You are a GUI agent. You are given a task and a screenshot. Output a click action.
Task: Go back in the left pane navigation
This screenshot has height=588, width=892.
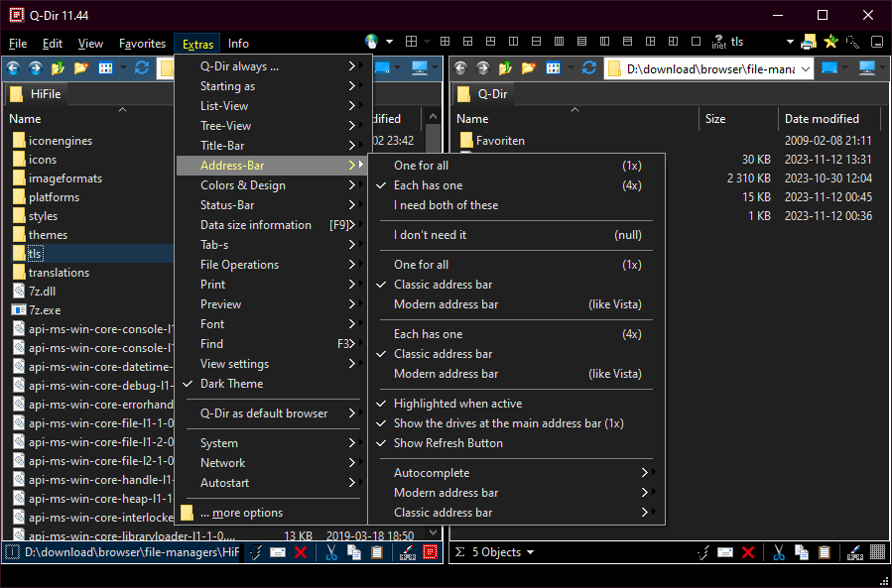point(14,67)
